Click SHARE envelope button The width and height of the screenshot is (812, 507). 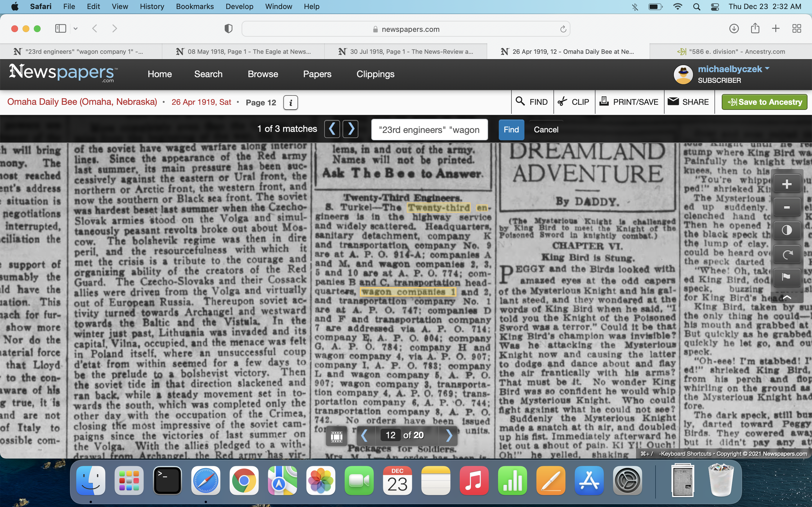pos(688,102)
